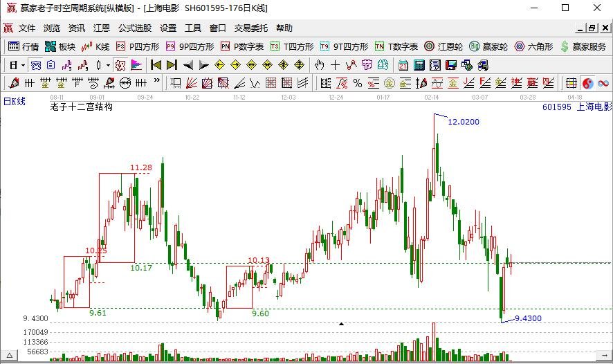Jump to last bar icon
Image resolution: width=613 pixels, height=364 pixels.
pos(172,65)
